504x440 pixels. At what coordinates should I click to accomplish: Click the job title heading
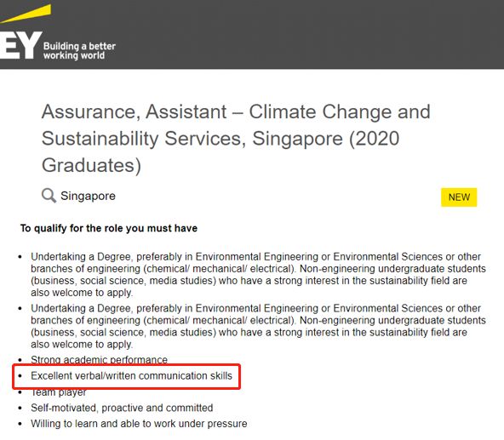click(x=236, y=139)
